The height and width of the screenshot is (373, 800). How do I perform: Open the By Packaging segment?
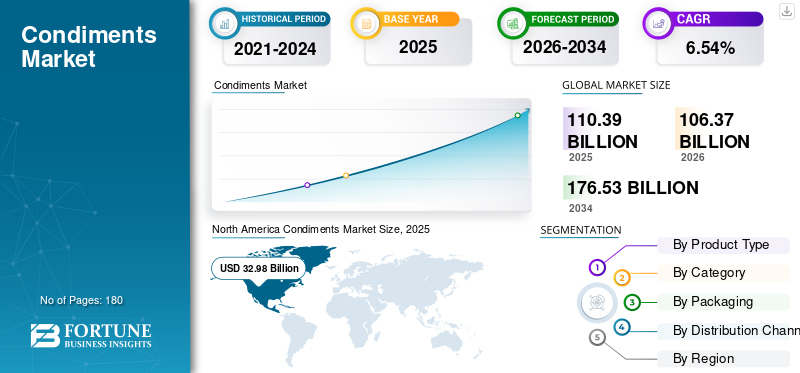(723, 302)
